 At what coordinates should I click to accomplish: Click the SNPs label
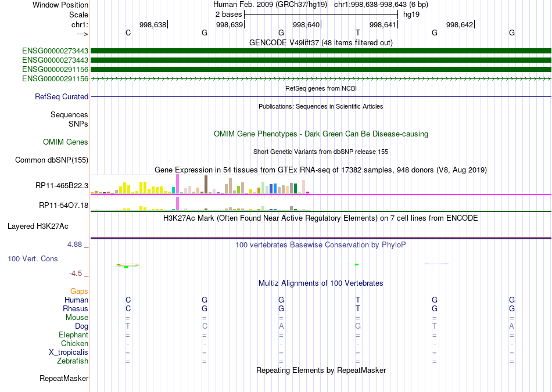tap(78, 124)
